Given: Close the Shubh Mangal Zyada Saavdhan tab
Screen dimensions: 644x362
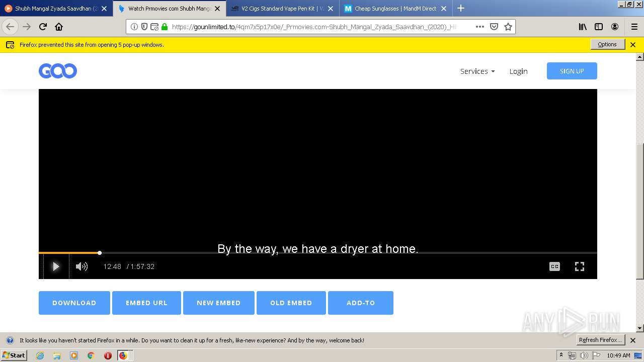Looking at the screenshot, I should [x=104, y=9].
